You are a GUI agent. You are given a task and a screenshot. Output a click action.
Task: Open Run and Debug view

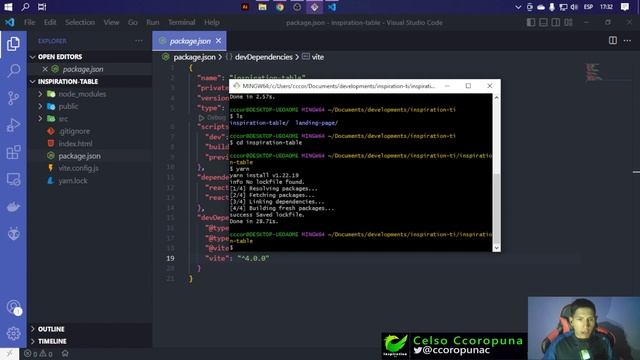coord(13,125)
